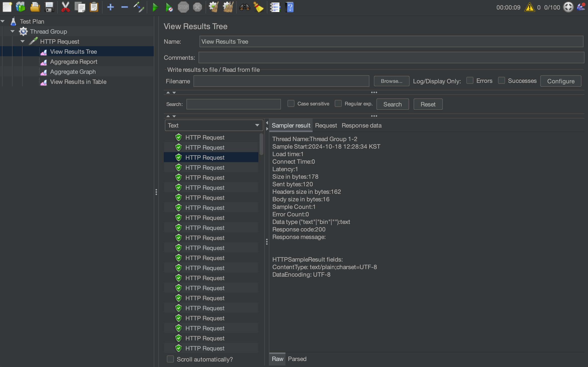The width and height of the screenshot is (588, 367).
Task: Click the scissors Cut icon
Action: coord(65,7)
